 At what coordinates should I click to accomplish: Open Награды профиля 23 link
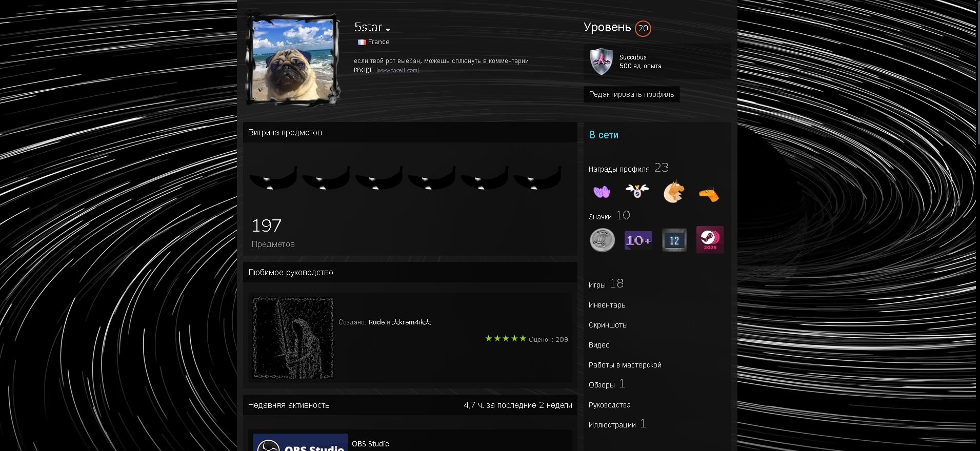(628, 168)
